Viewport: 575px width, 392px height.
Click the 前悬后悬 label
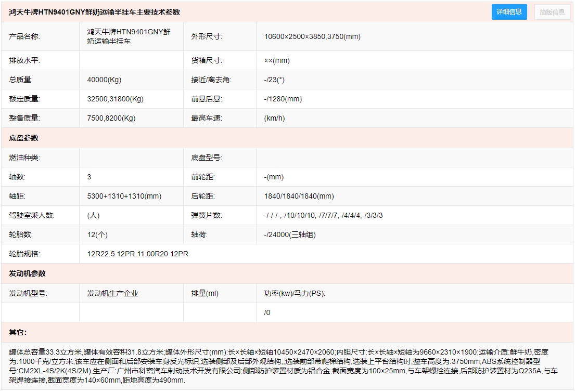point(207,99)
